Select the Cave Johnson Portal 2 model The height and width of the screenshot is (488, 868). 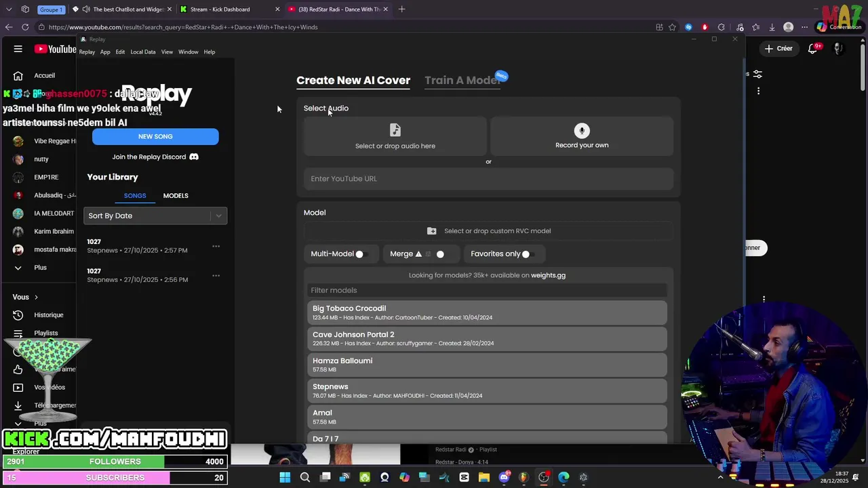(x=487, y=339)
